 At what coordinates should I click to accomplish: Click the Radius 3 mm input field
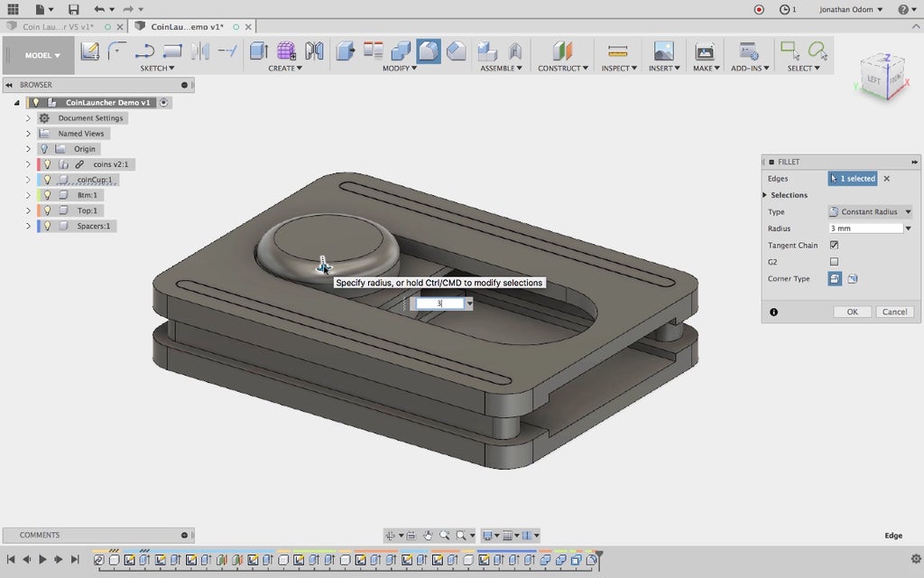click(864, 228)
